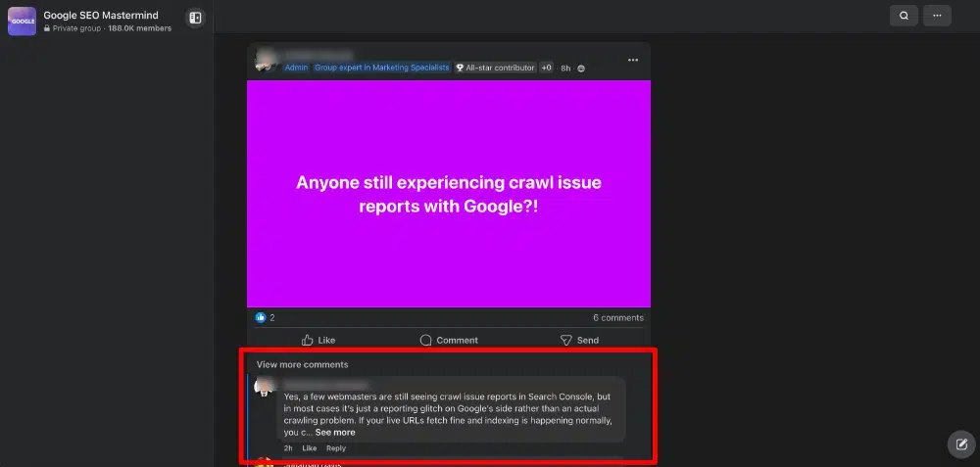Click the All-star contributor badge
The image size is (980, 467).
[495, 68]
